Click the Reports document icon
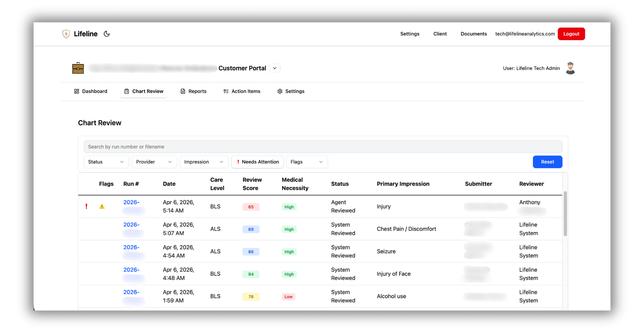 [x=183, y=91]
